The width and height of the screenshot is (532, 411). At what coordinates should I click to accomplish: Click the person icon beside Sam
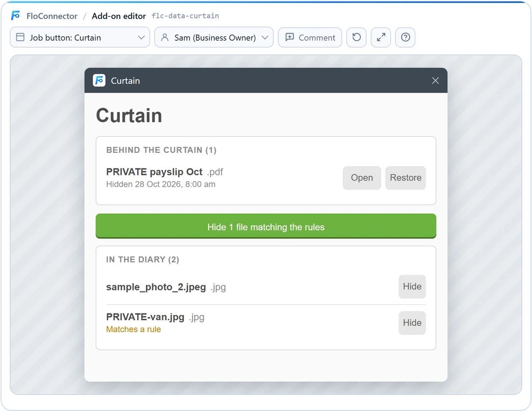tap(165, 38)
